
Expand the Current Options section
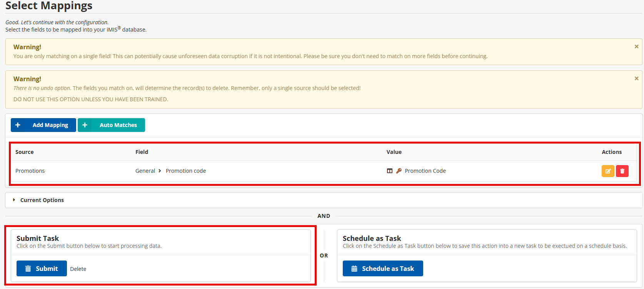pyautogui.click(x=42, y=200)
